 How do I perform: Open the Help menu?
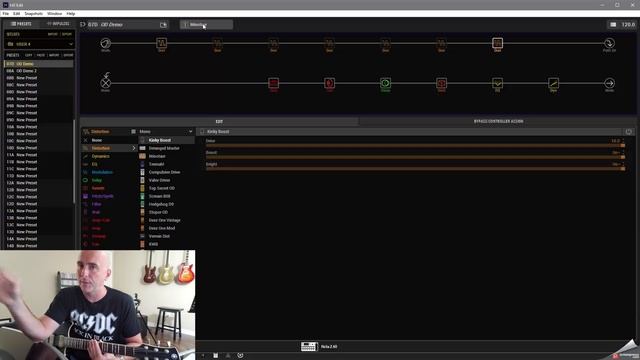coord(71,13)
